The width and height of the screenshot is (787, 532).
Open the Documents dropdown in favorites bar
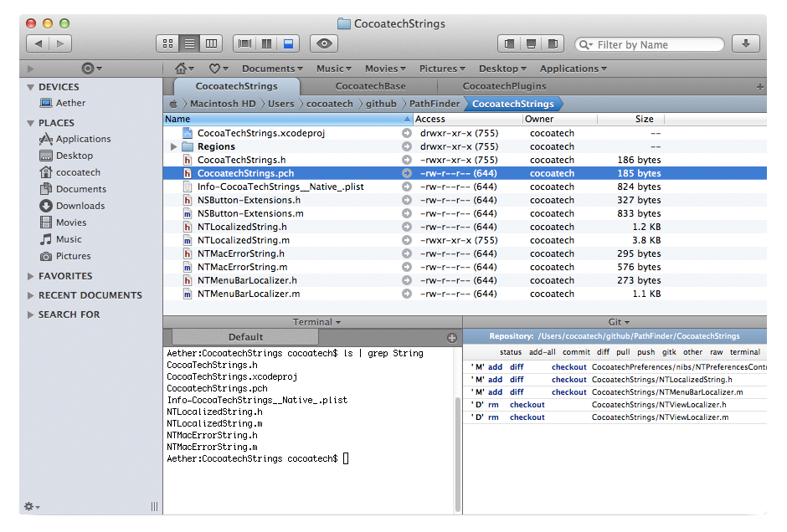click(273, 69)
